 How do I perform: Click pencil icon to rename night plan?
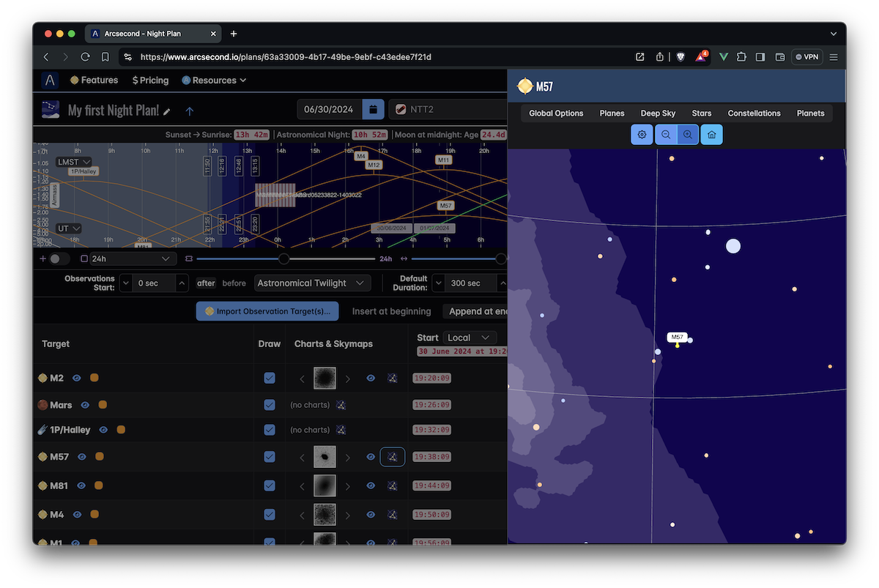[x=167, y=112]
